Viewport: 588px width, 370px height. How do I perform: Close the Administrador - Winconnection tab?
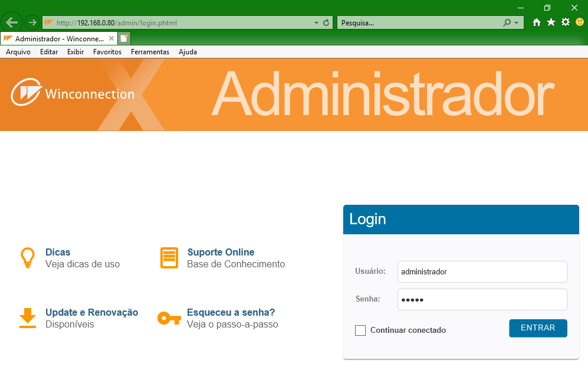point(111,38)
